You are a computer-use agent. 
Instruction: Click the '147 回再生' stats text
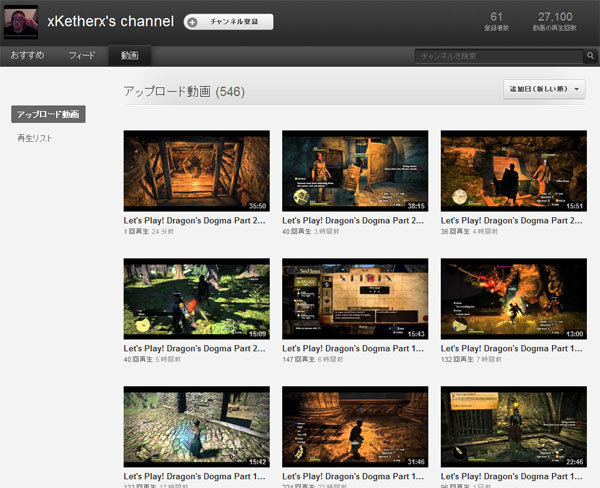(x=298, y=359)
